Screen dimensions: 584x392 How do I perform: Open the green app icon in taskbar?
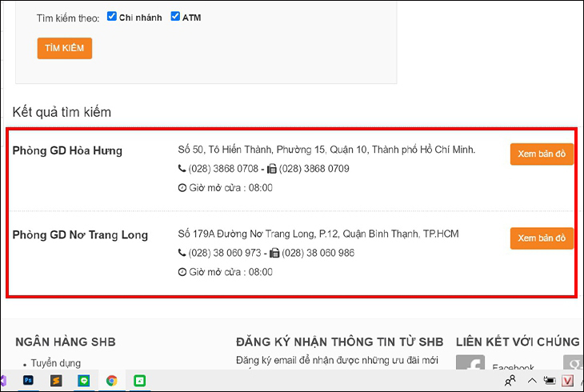point(139,381)
